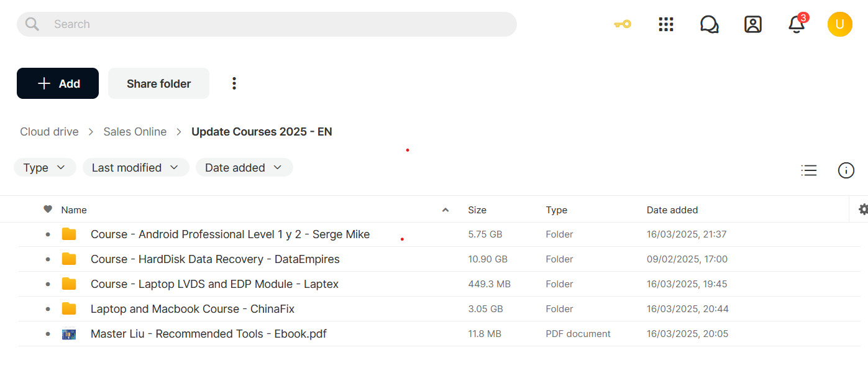
Task: Toggle the favourite heart column header
Action: [x=48, y=210]
